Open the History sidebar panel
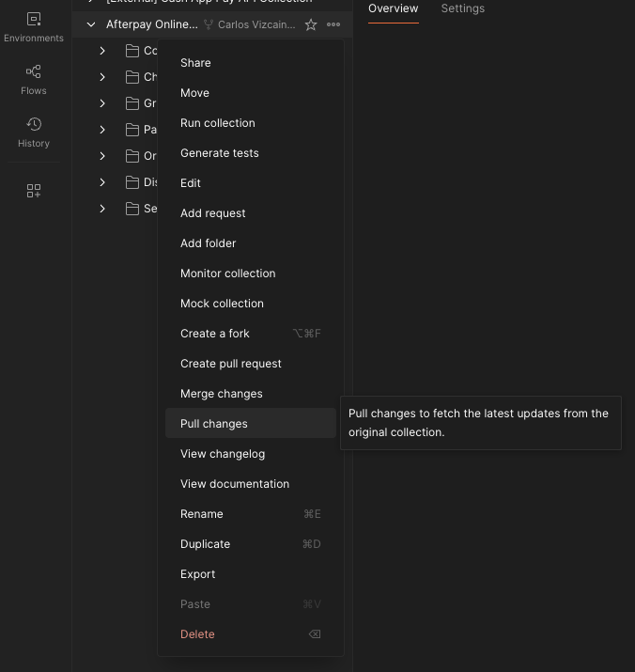The height and width of the screenshot is (672, 635). [34, 132]
